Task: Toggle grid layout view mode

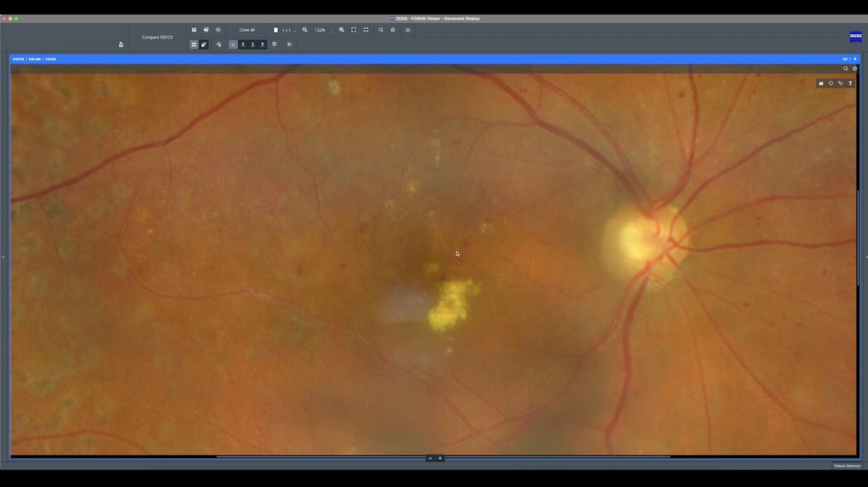Action: [194, 44]
